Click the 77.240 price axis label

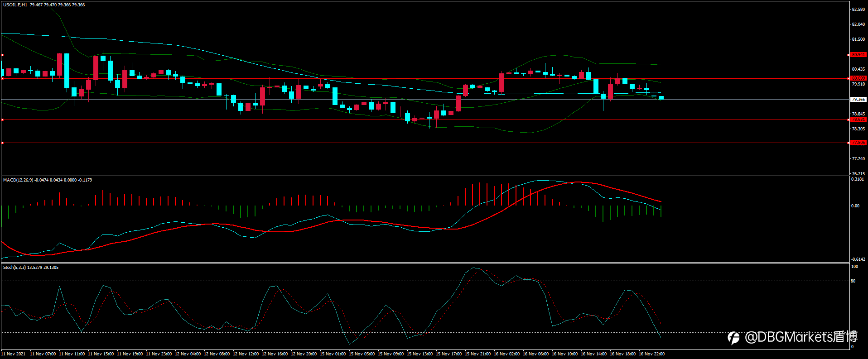click(858, 159)
